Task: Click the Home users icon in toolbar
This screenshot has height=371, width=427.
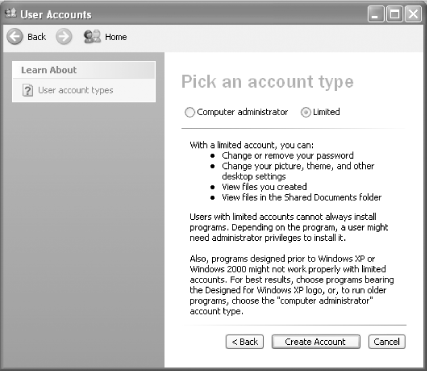Action: tap(92, 37)
